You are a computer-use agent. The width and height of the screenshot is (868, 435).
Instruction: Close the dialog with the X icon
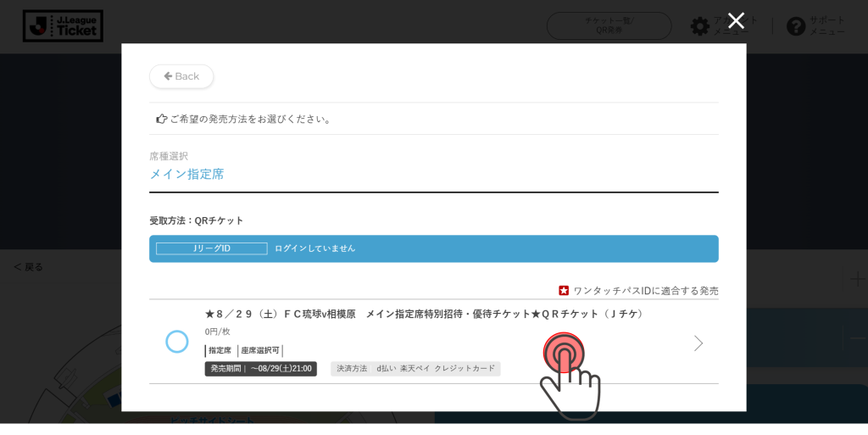tap(736, 21)
